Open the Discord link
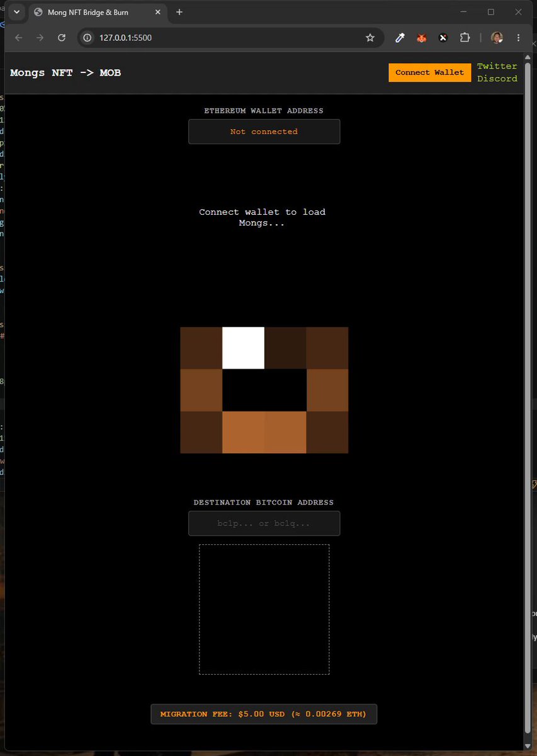Screen dimensions: 537x756 (x=497, y=79)
